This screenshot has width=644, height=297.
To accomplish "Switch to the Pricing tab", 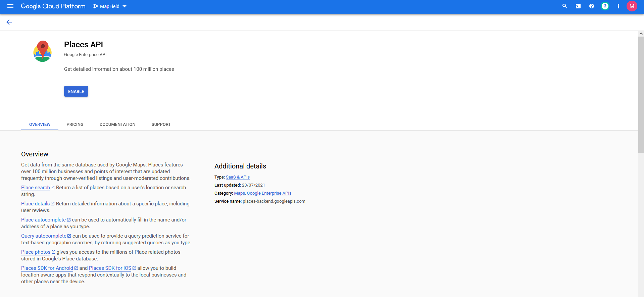I will [75, 125].
